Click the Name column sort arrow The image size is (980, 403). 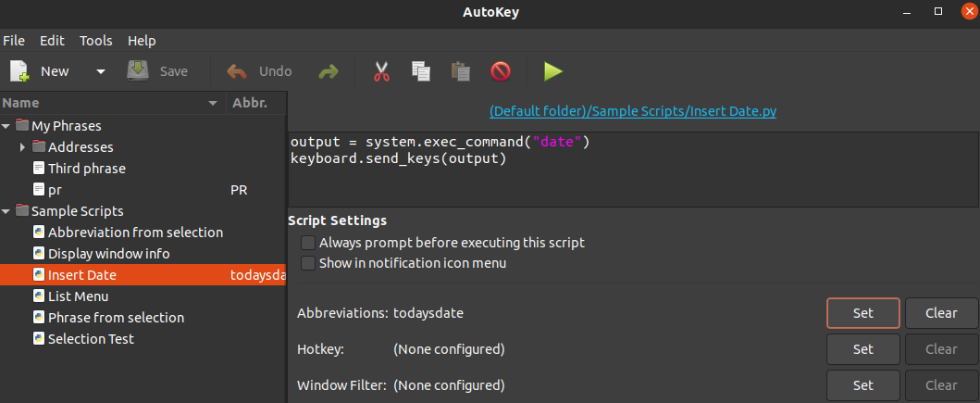coord(213,103)
